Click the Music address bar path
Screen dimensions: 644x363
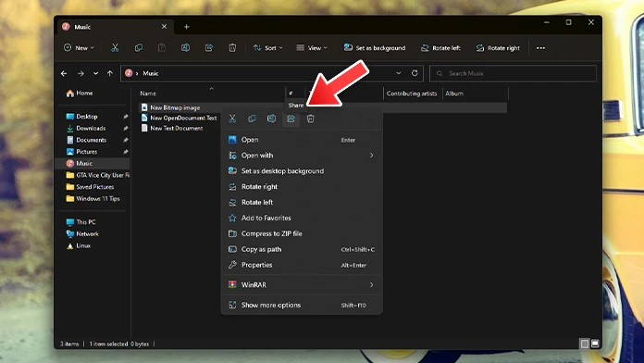(x=151, y=73)
